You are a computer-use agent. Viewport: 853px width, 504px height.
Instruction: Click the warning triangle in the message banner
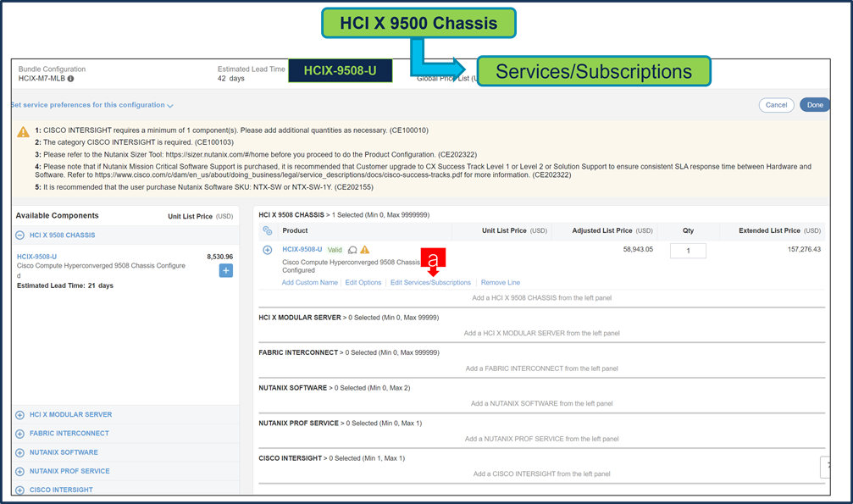coord(23,131)
